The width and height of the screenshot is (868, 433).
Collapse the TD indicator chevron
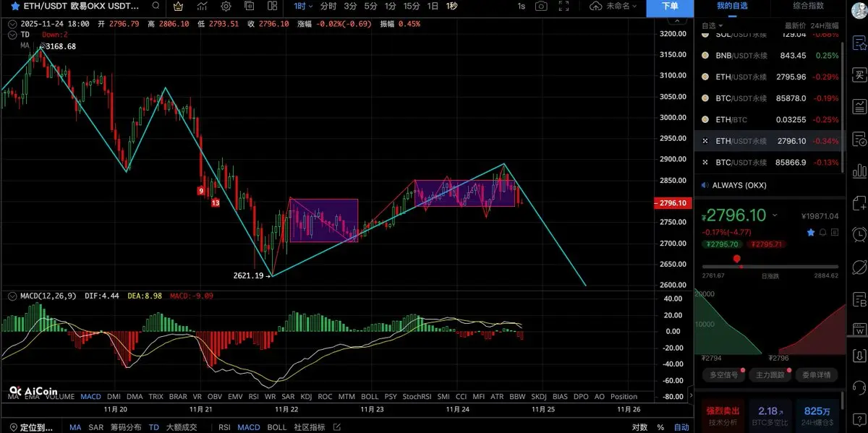13,34
